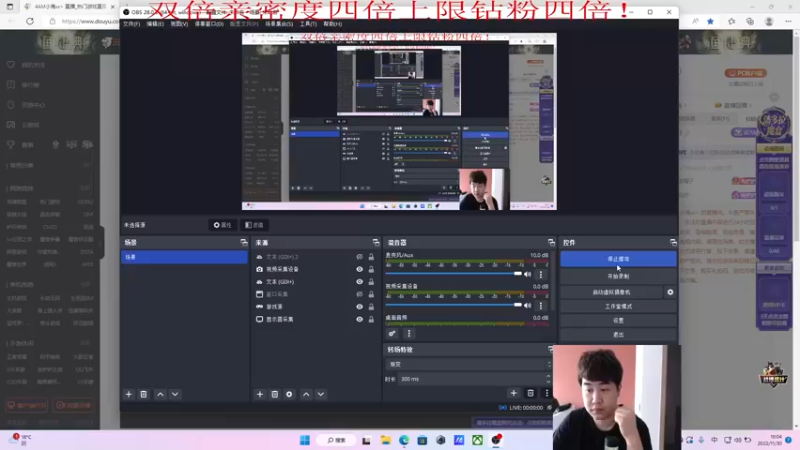This screenshot has width=800, height=450.
Task: Click the 开始录制 start recording button
Action: (618, 276)
